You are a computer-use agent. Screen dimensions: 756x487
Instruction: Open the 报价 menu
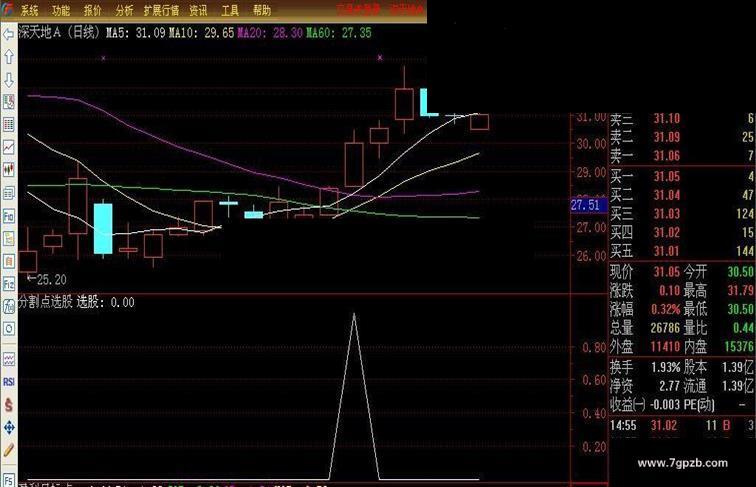coord(93,10)
